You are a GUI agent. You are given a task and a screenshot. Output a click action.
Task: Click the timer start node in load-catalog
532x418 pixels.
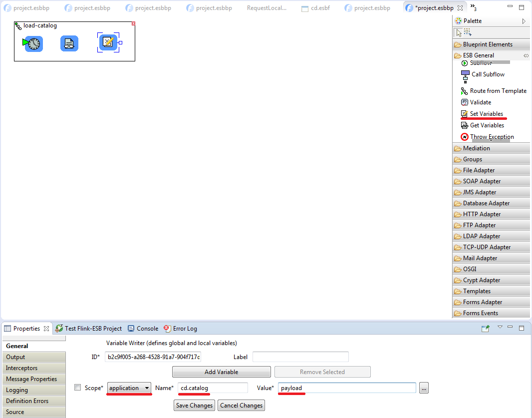point(33,43)
